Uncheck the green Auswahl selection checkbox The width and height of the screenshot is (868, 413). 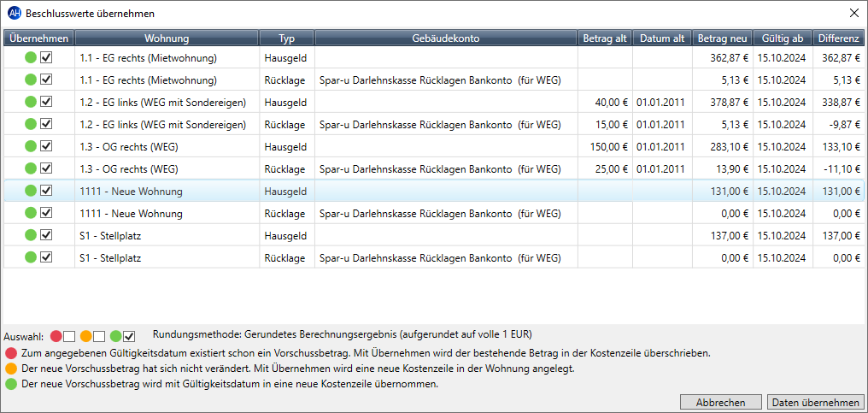pyautogui.click(x=130, y=336)
